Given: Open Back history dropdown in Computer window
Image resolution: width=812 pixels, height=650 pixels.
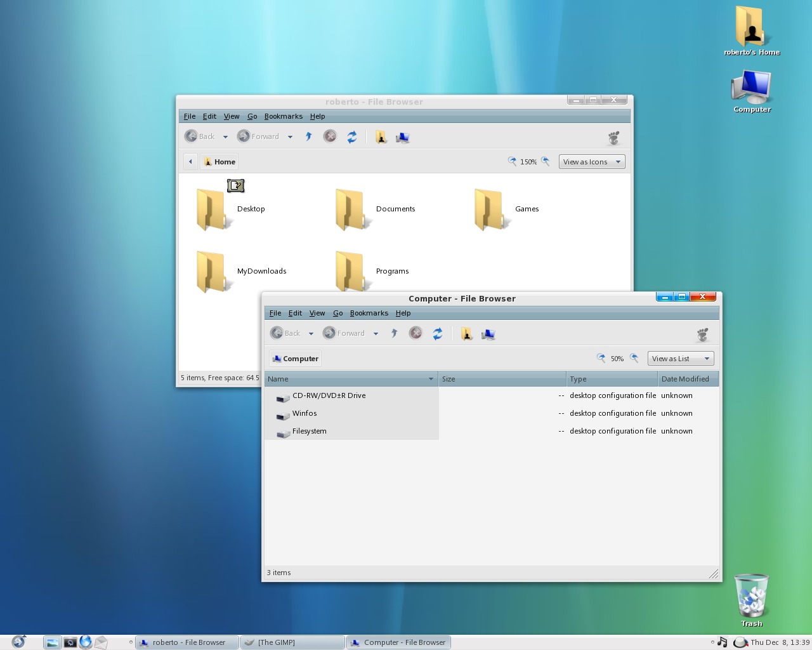Looking at the screenshot, I should (311, 333).
